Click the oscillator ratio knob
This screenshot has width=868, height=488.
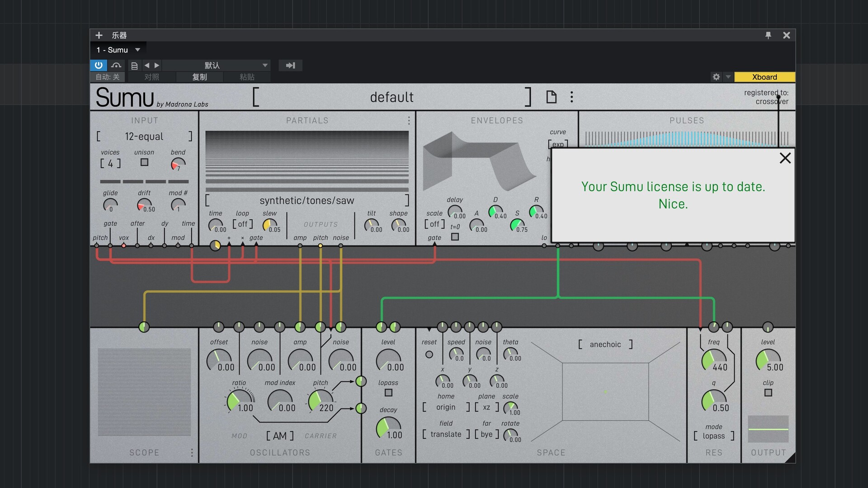tap(239, 400)
